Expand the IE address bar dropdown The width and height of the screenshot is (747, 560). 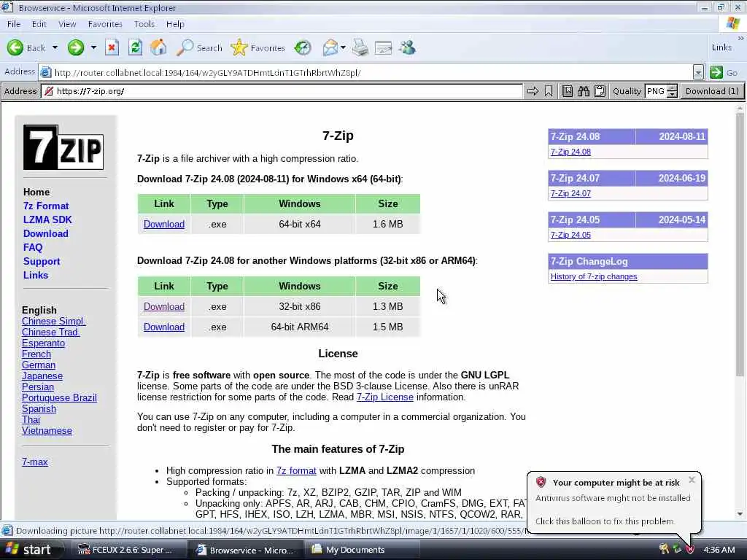tap(698, 72)
